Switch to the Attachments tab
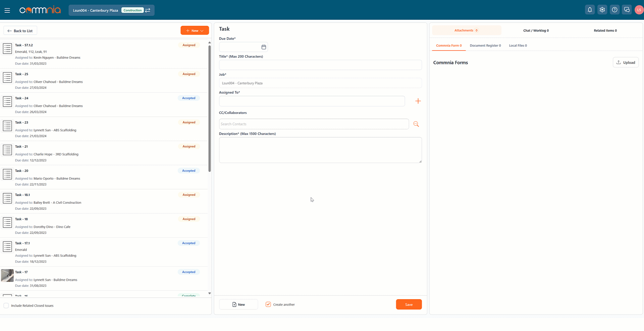The width and height of the screenshot is (644, 331). pyautogui.click(x=467, y=30)
